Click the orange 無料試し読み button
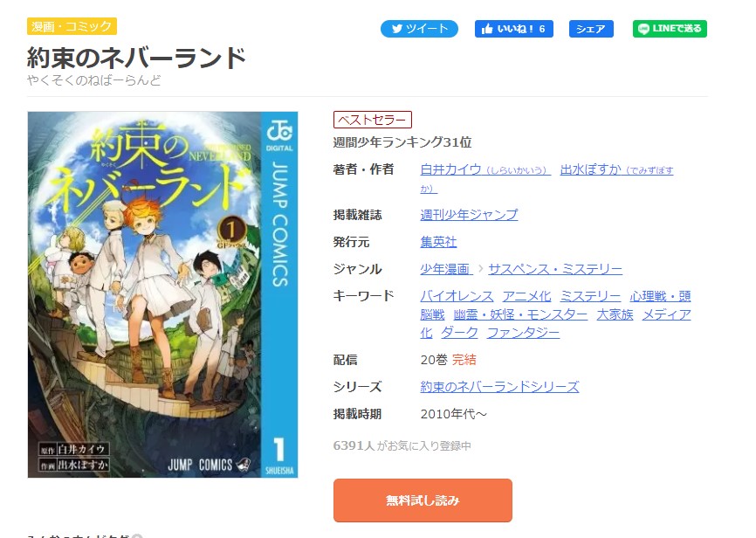Viewport: 756px width, 538px height. [x=423, y=500]
